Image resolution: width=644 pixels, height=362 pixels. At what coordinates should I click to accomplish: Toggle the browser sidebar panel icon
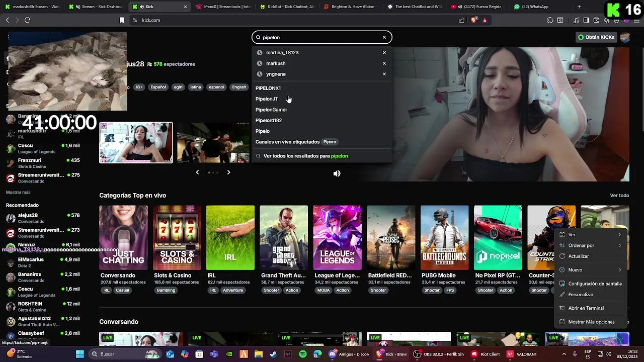point(586,20)
